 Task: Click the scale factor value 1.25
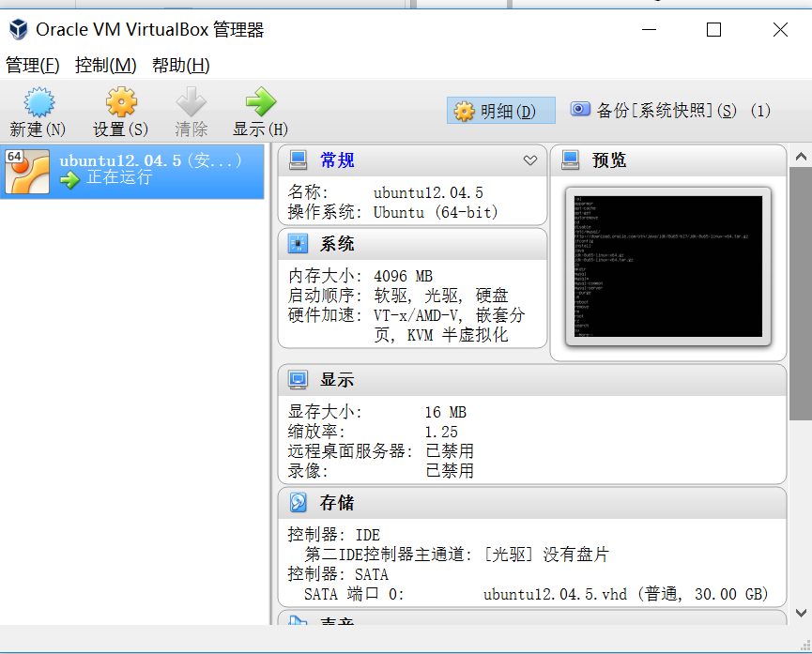(x=441, y=432)
